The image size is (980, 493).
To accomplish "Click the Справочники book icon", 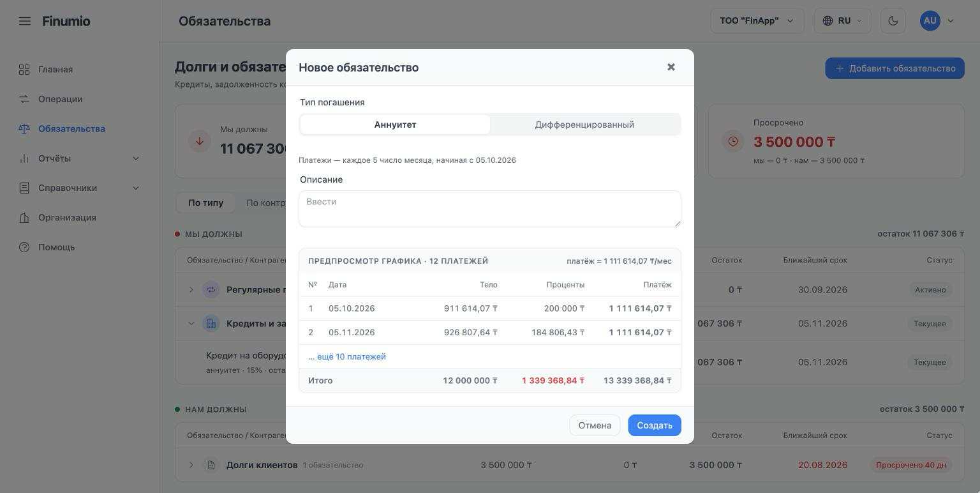I will tap(24, 188).
